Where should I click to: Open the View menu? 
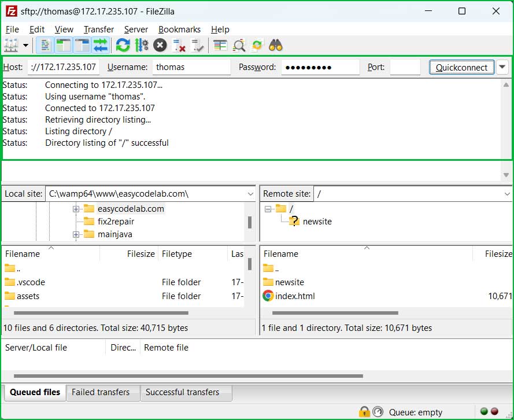(x=64, y=30)
